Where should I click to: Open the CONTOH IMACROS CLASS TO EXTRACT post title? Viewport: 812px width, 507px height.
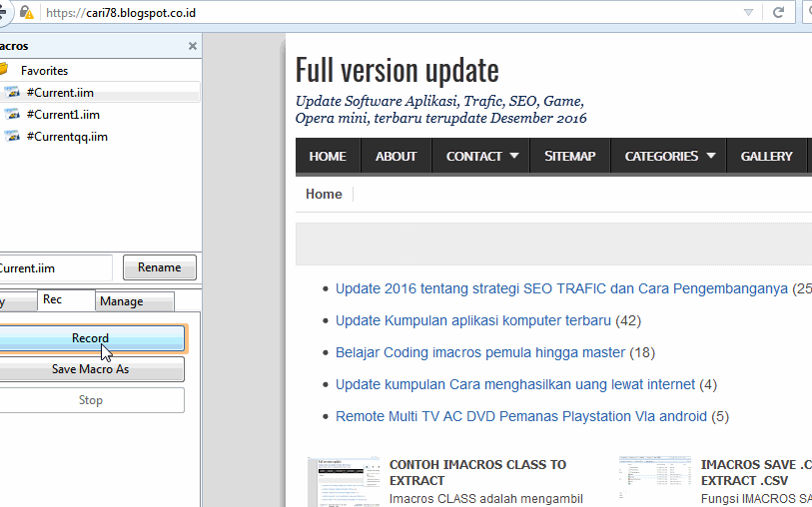tap(478, 472)
